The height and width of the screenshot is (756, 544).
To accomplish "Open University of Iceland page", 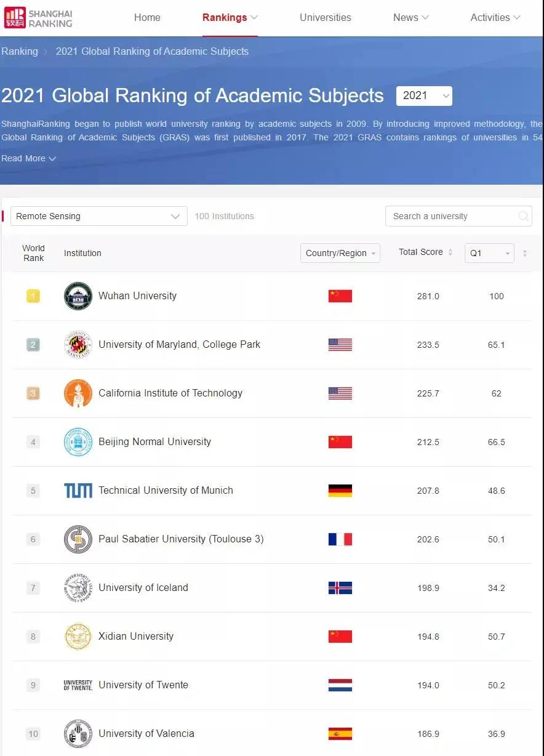I will 143,587.
